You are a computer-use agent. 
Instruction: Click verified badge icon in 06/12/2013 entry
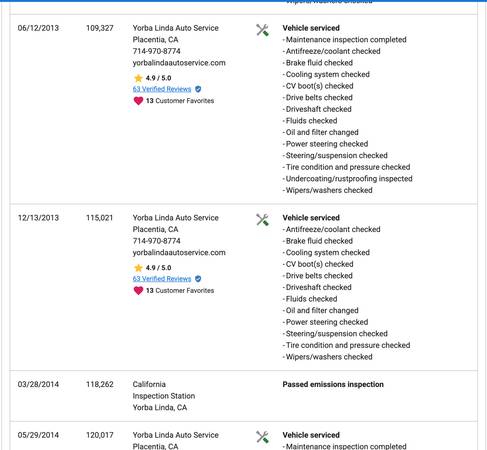[x=198, y=89]
